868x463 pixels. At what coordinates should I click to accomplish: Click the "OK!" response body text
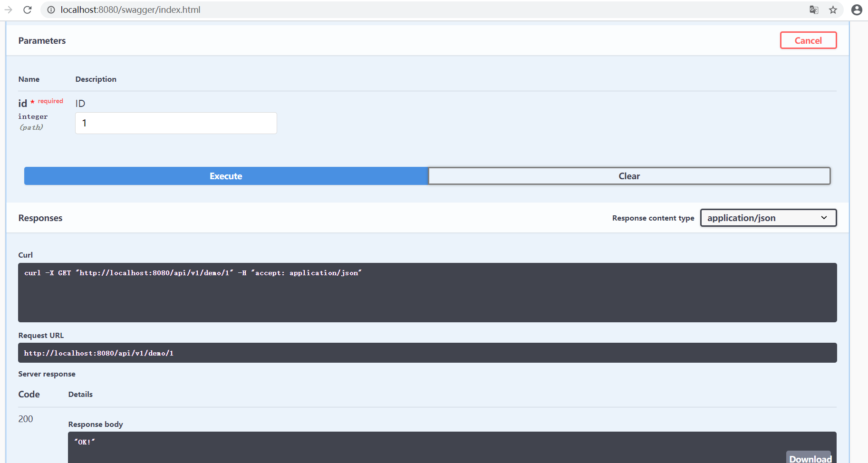[85, 442]
